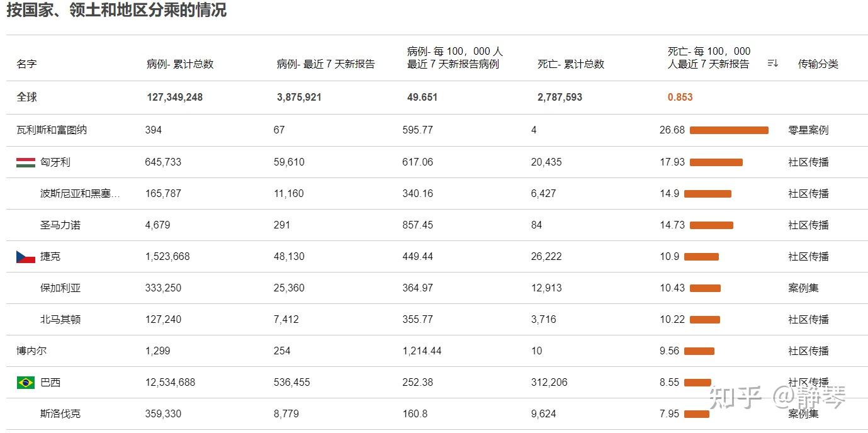
Task: Open the 圣马力诺 row
Action: click(60, 225)
